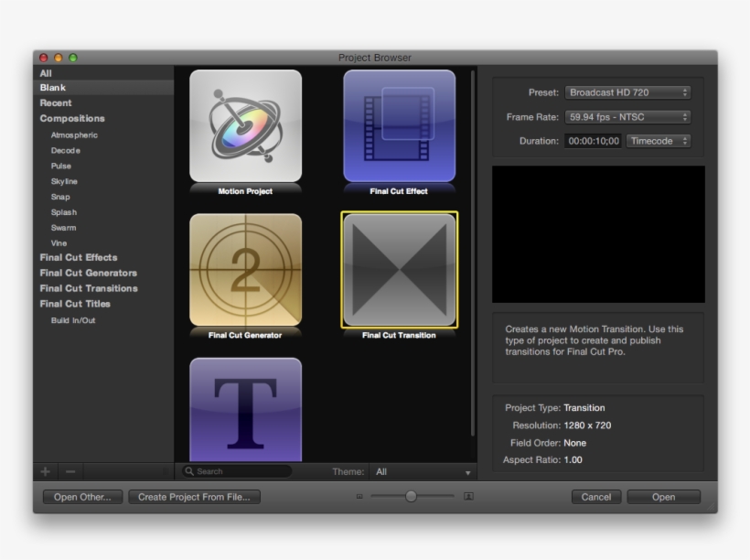Screen dimensions: 750x560
Task: Click the plus button below sidebar
Action: (x=46, y=471)
